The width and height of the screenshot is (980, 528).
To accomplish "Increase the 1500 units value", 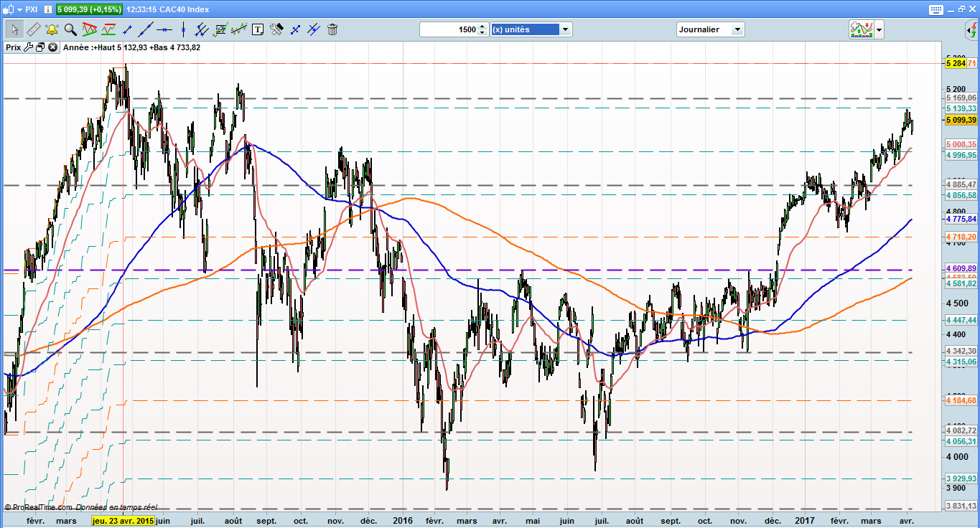I will (x=482, y=27).
